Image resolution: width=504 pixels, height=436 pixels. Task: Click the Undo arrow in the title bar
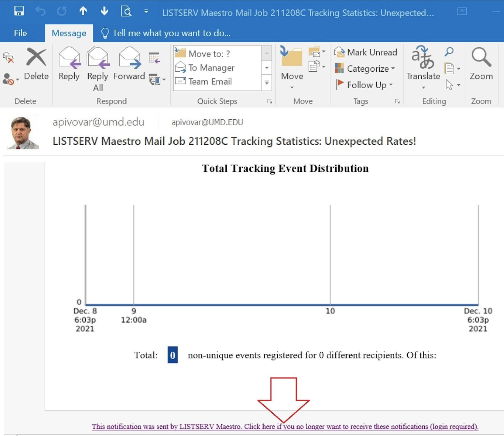40,11
